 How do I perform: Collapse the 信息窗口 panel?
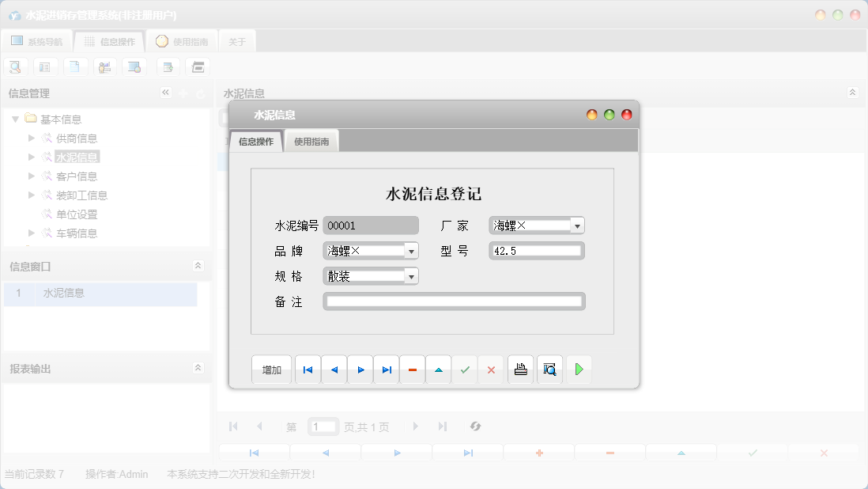point(200,267)
